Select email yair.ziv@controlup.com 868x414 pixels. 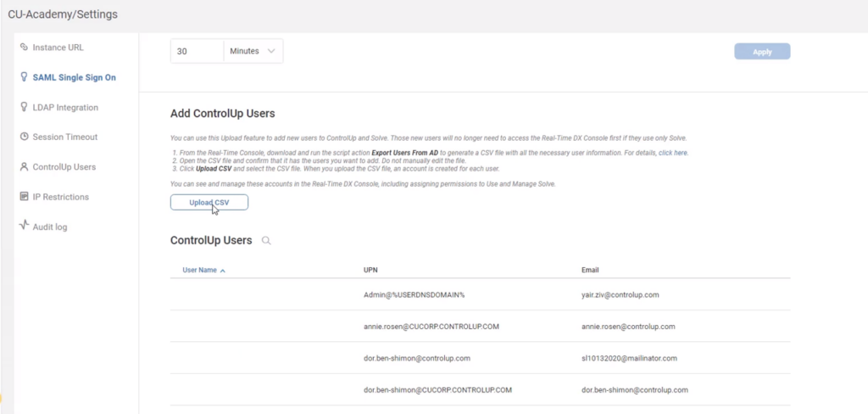click(620, 295)
